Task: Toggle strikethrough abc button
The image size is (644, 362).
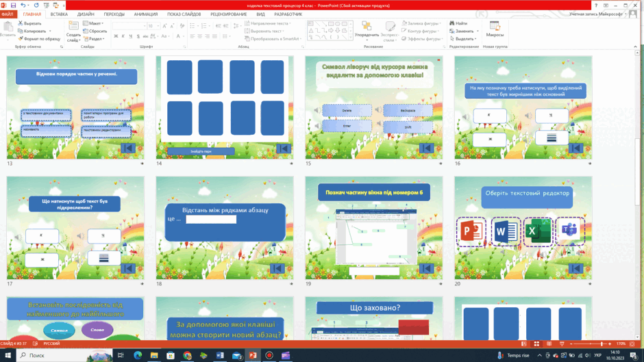Action: click(145, 36)
